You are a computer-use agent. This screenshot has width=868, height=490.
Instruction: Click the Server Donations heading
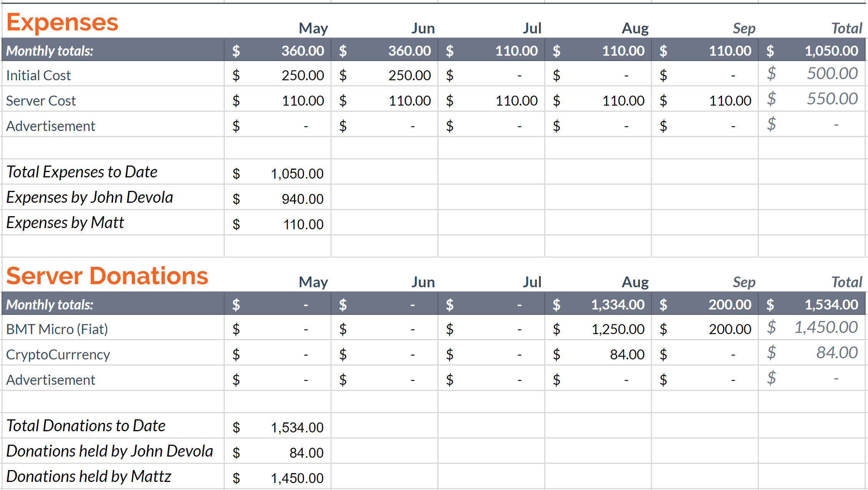click(107, 276)
